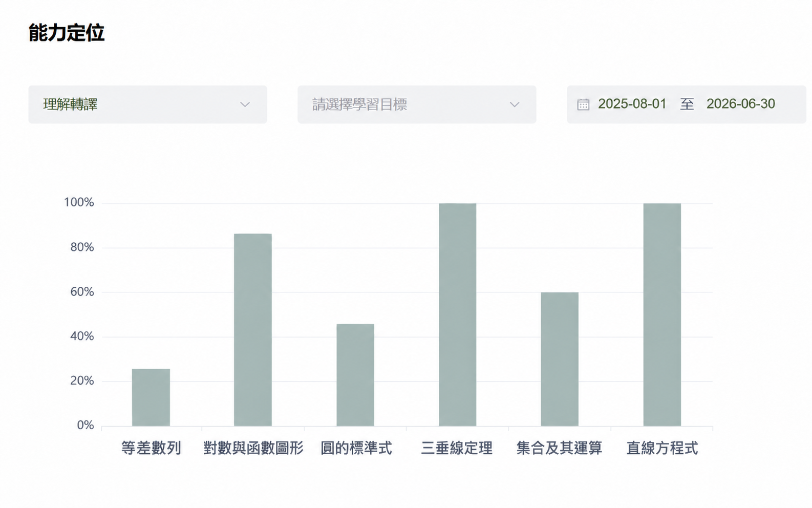Click the 40% y-axis label

coord(82,336)
